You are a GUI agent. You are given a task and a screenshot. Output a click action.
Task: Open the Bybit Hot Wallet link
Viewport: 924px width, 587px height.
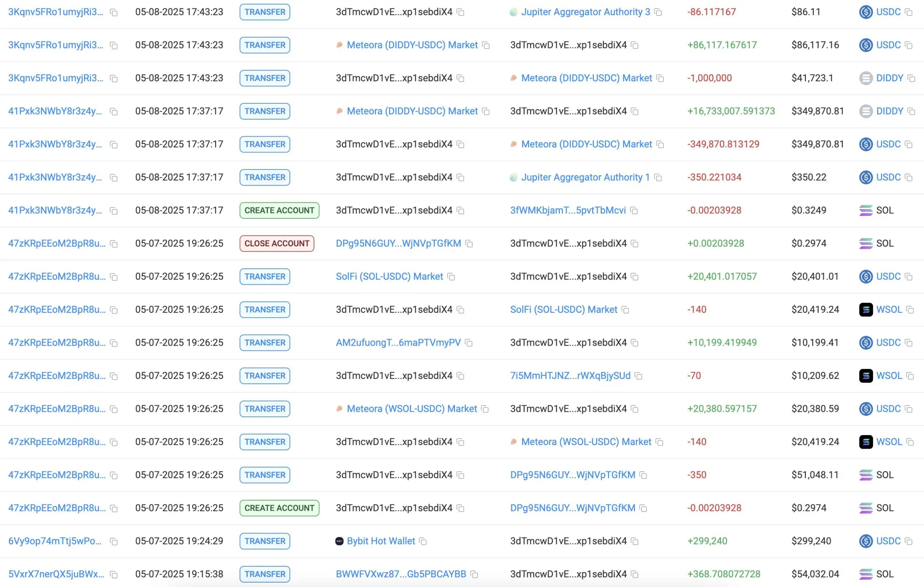pyautogui.click(x=381, y=541)
